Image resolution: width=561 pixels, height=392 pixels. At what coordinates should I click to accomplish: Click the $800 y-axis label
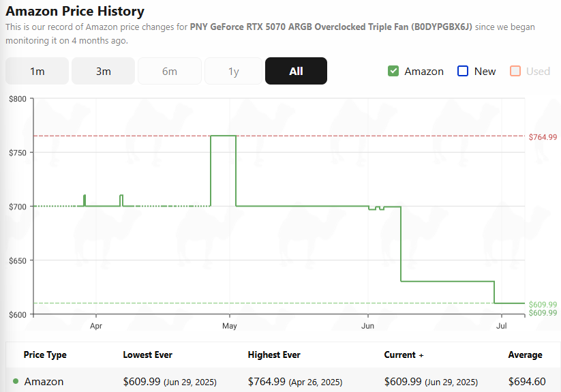point(18,99)
